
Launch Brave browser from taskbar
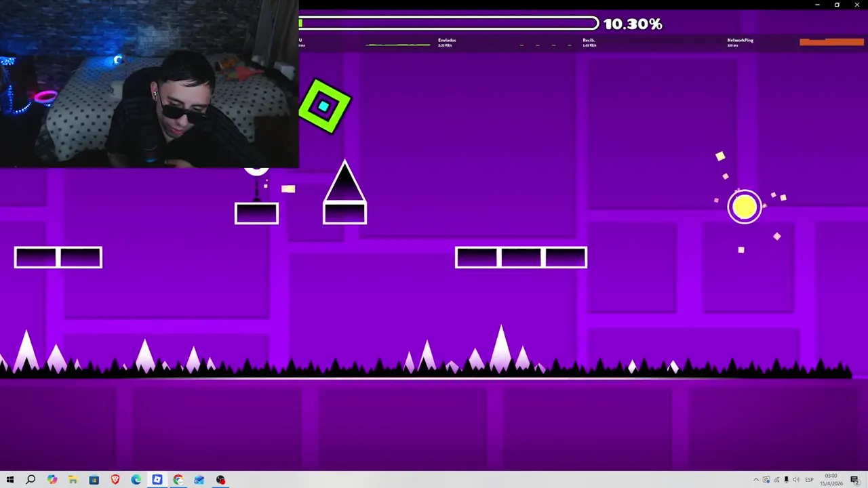115,480
